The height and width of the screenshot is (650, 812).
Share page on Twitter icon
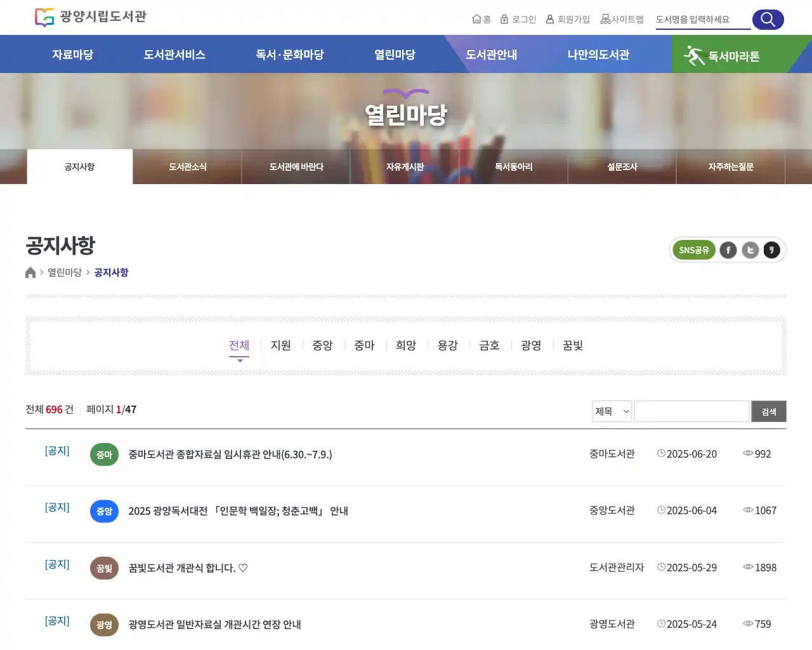(x=750, y=250)
